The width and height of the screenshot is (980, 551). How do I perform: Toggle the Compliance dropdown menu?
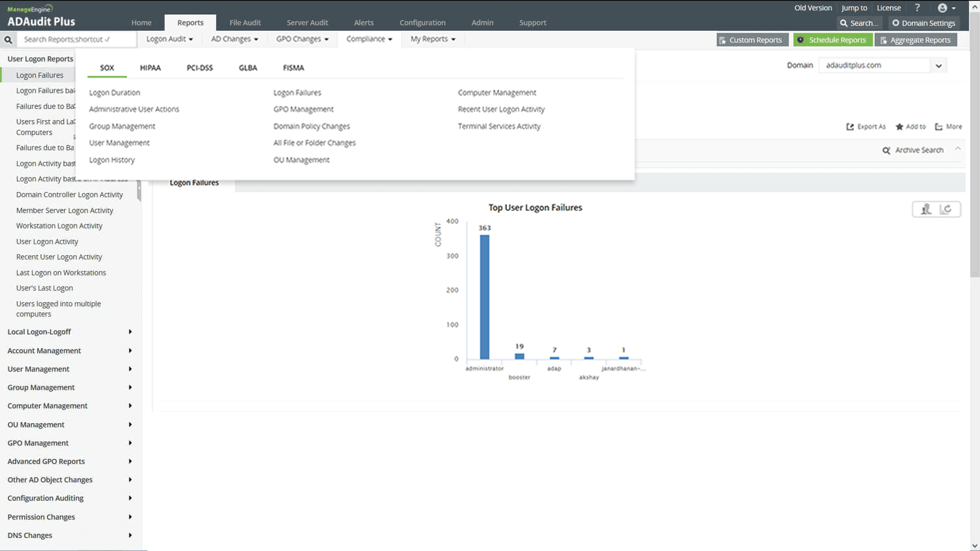[369, 39]
